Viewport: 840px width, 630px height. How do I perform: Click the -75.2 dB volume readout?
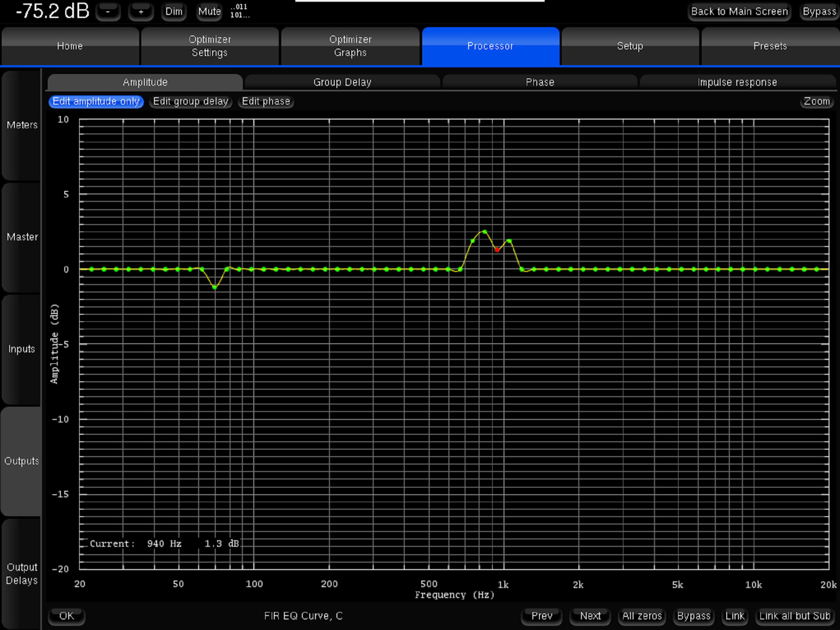pyautogui.click(x=52, y=11)
